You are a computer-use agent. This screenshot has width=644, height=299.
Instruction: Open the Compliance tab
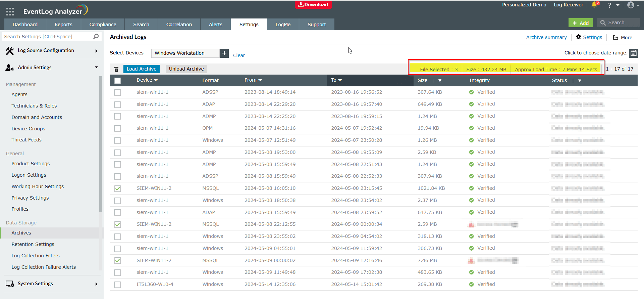[103, 25]
